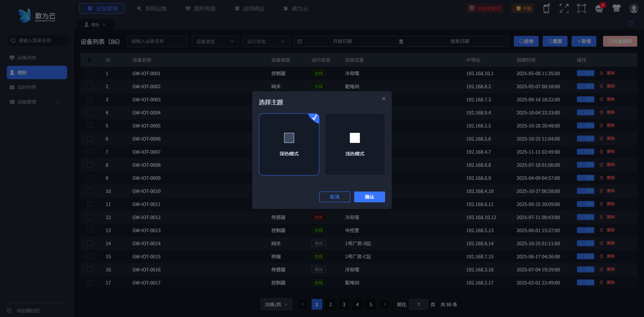The height and width of the screenshot is (317, 644).
Task: Open the 运行状态 dropdown
Action: point(266,41)
